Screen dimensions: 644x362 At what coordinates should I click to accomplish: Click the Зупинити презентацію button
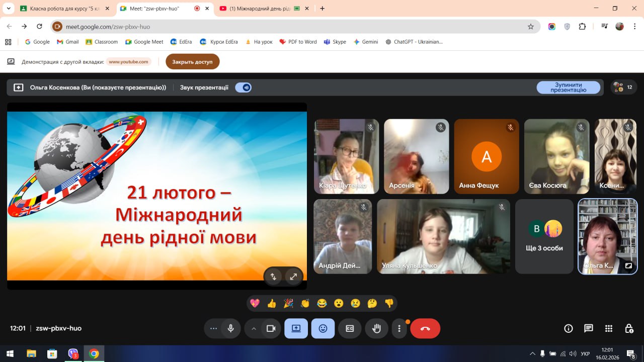point(568,87)
